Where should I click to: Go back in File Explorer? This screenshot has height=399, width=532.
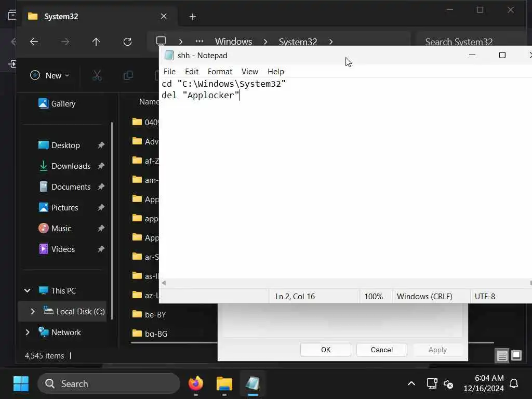pyautogui.click(x=34, y=42)
